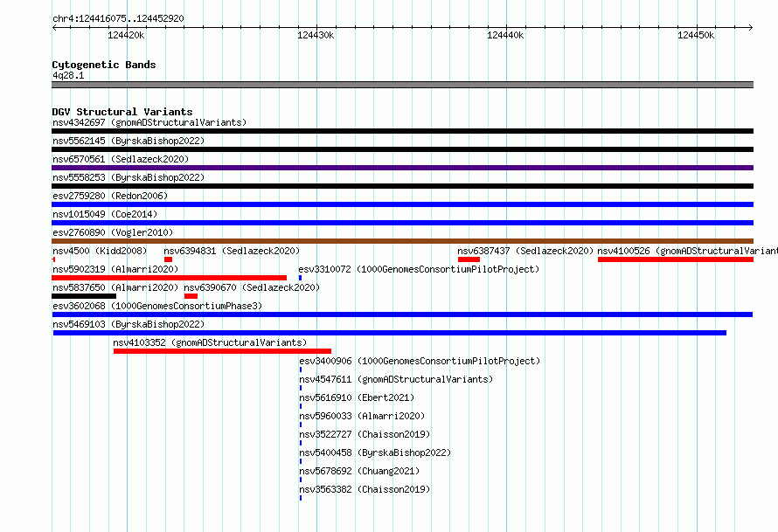Click the black bar under nsv4342697
Image resolution: width=778 pixels, height=532 pixels.
tap(402, 131)
